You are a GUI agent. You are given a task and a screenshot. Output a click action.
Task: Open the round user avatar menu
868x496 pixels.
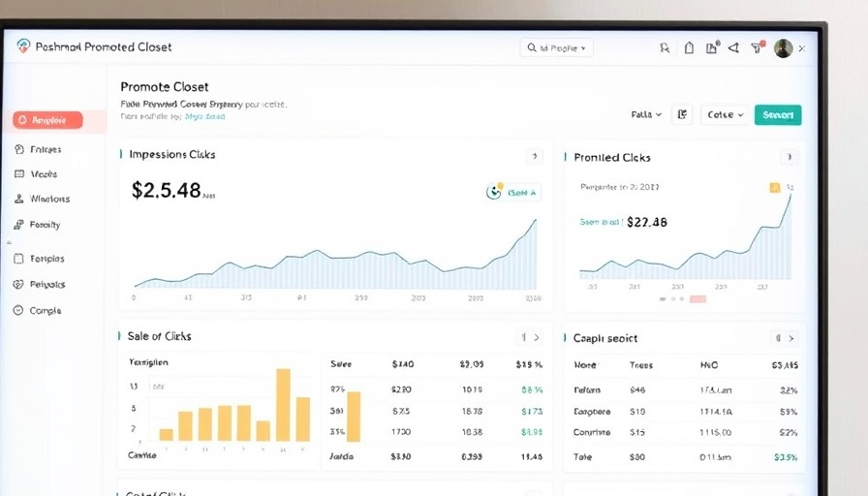coord(783,48)
